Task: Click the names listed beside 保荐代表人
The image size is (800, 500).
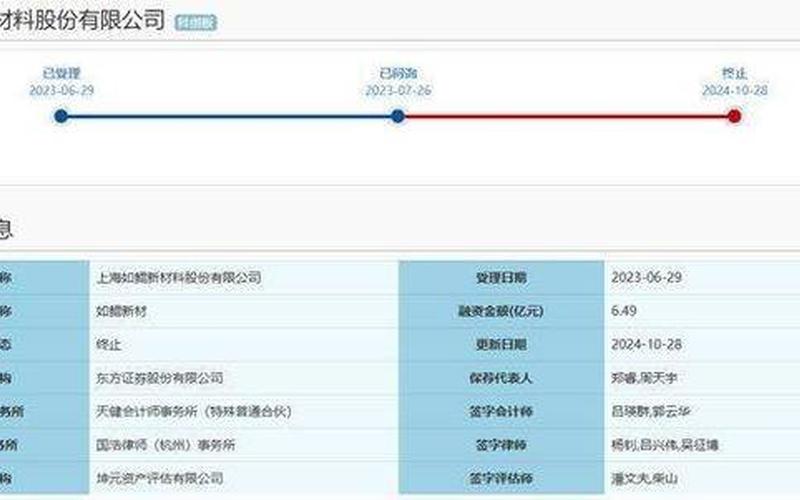Action: (x=644, y=378)
